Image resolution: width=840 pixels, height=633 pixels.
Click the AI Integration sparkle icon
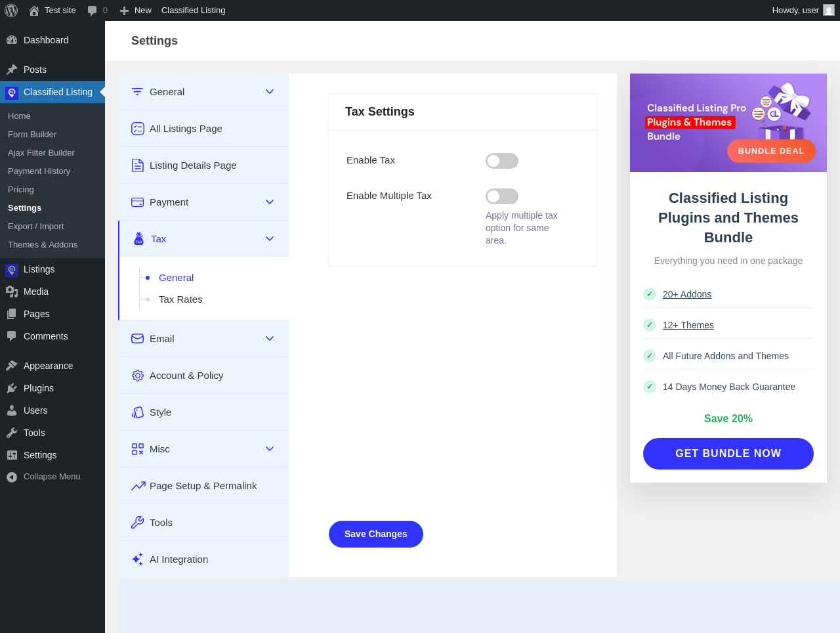[x=138, y=559]
